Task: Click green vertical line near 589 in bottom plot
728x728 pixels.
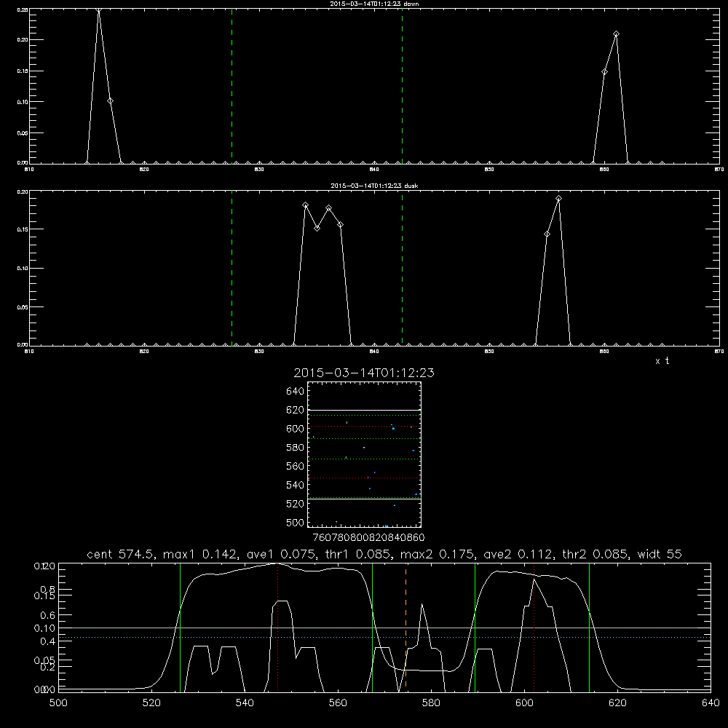Action: tap(475, 628)
